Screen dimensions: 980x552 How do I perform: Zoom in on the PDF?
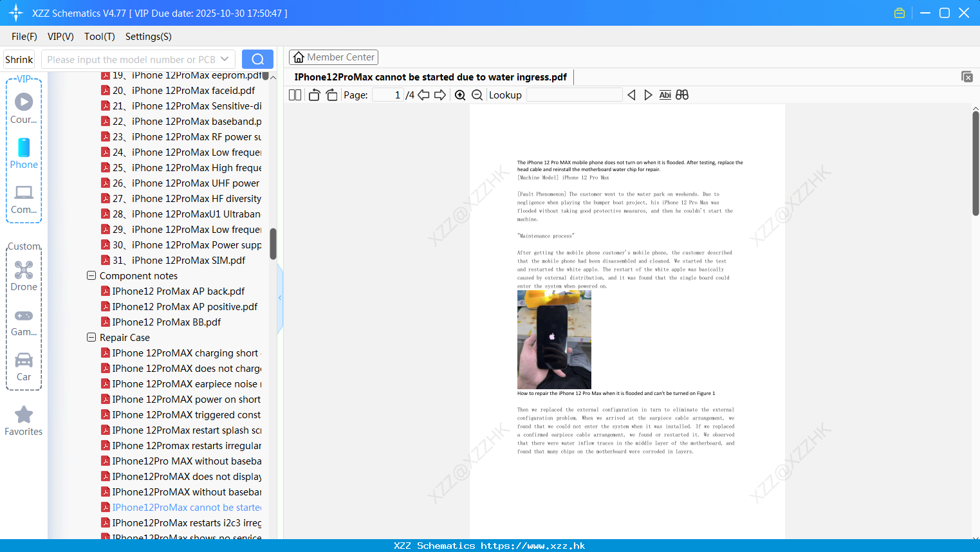[460, 95]
